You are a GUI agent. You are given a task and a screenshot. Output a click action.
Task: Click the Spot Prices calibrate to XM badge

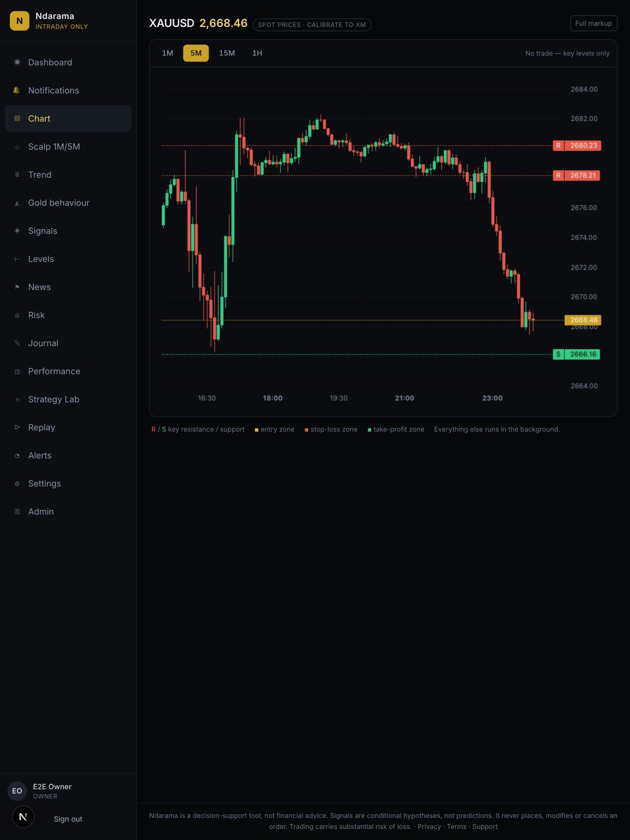312,24
